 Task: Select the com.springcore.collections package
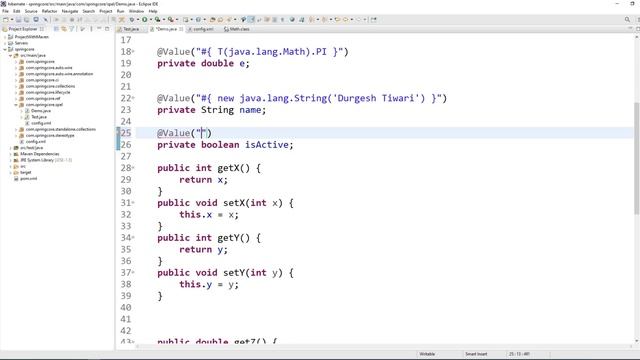[50, 86]
